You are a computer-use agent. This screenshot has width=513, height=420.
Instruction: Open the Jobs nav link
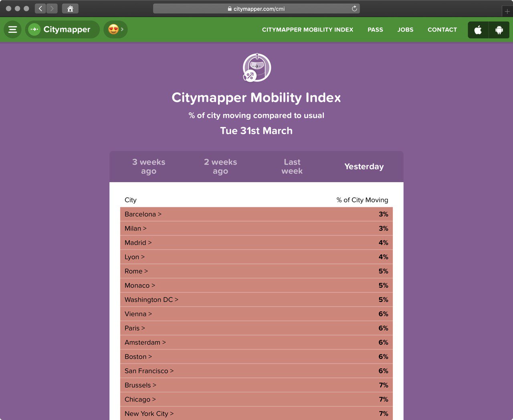(405, 30)
